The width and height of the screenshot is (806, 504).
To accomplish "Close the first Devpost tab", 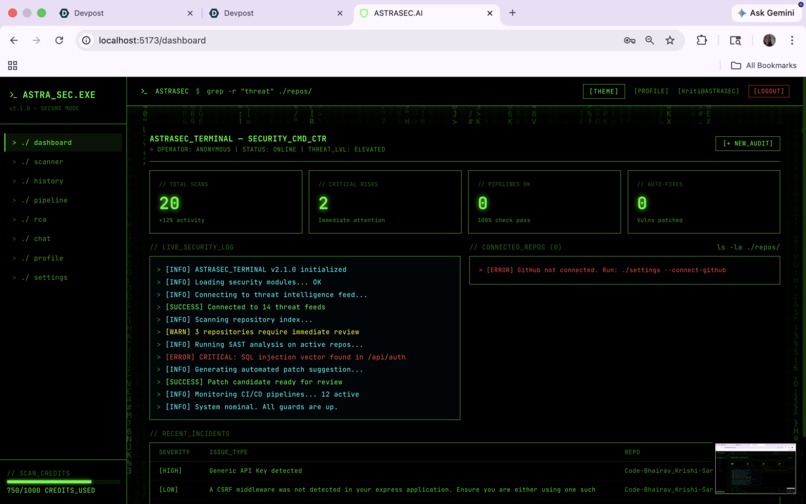I will (190, 13).
